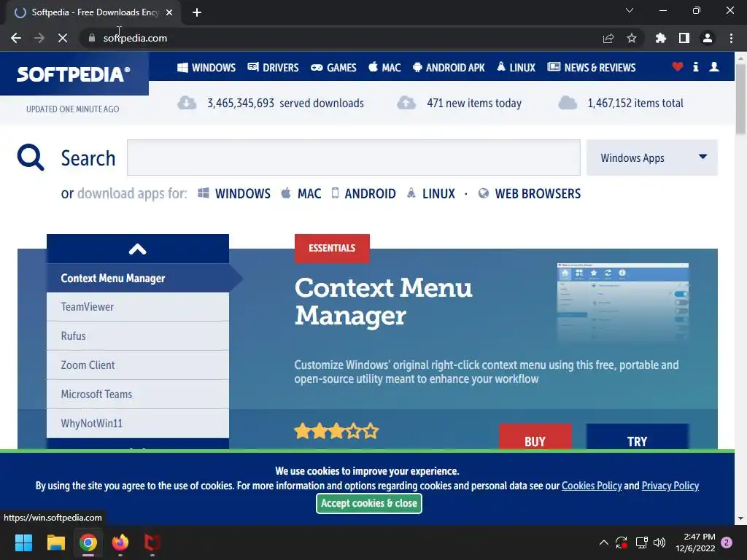Open the Chrome profile avatar
Viewport: 747px width, 560px height.
(708, 38)
